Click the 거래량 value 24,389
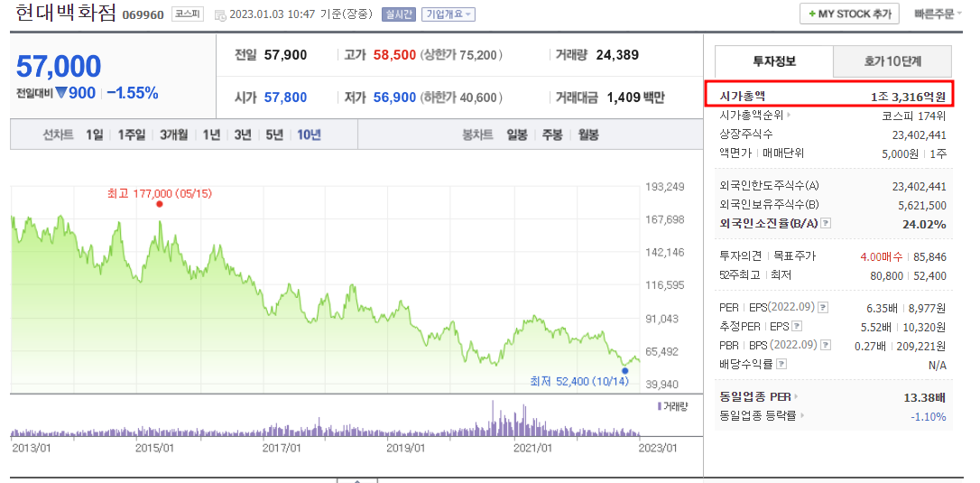The height and width of the screenshot is (483, 980). tap(617, 55)
